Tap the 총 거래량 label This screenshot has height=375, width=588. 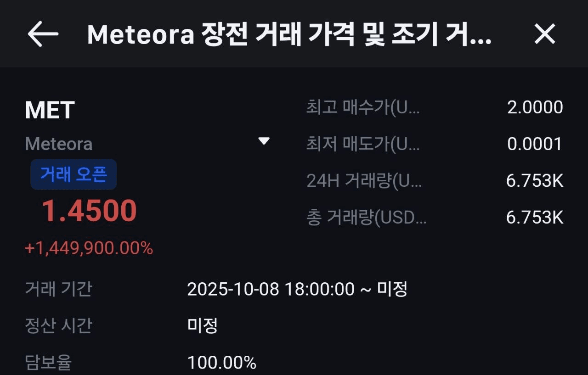pos(367,218)
